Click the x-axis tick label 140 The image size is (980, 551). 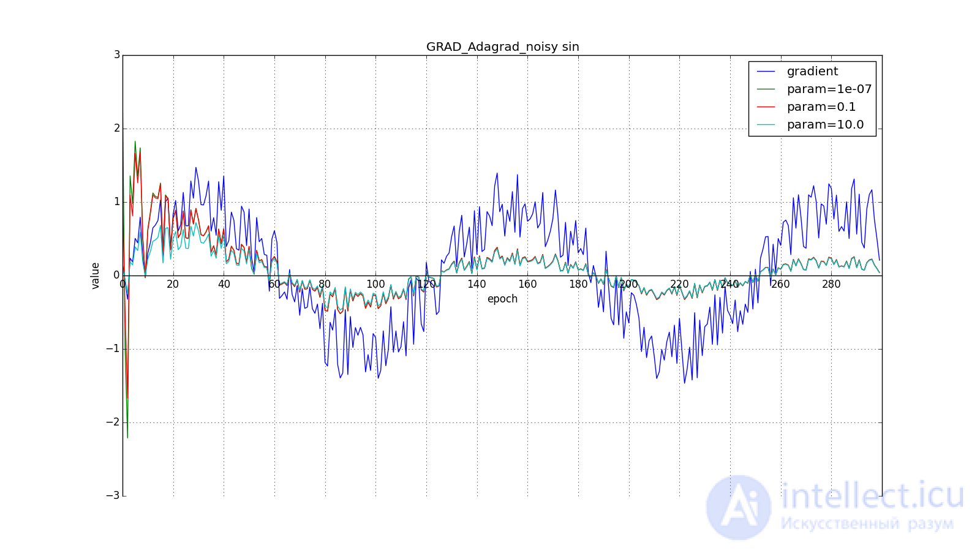tap(477, 284)
